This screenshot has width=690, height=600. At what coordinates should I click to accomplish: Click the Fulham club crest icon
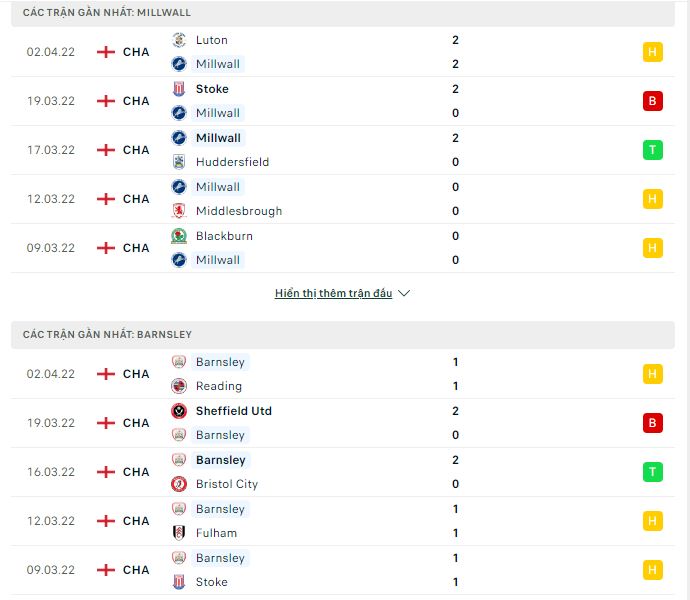tap(179, 533)
